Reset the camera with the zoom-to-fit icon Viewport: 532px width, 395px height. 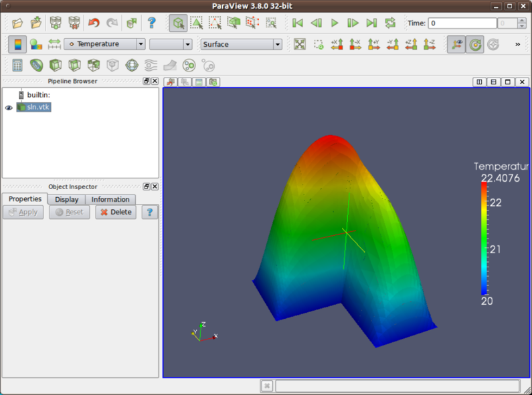300,45
